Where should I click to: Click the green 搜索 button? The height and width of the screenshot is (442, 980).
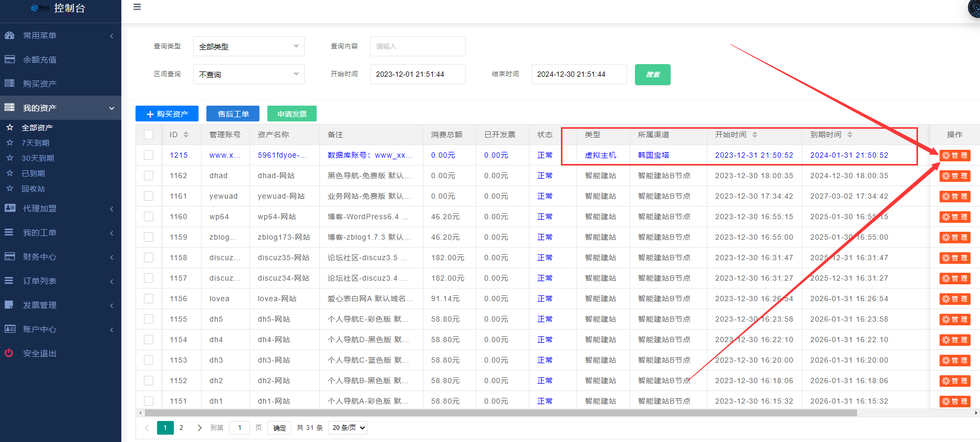tap(652, 75)
